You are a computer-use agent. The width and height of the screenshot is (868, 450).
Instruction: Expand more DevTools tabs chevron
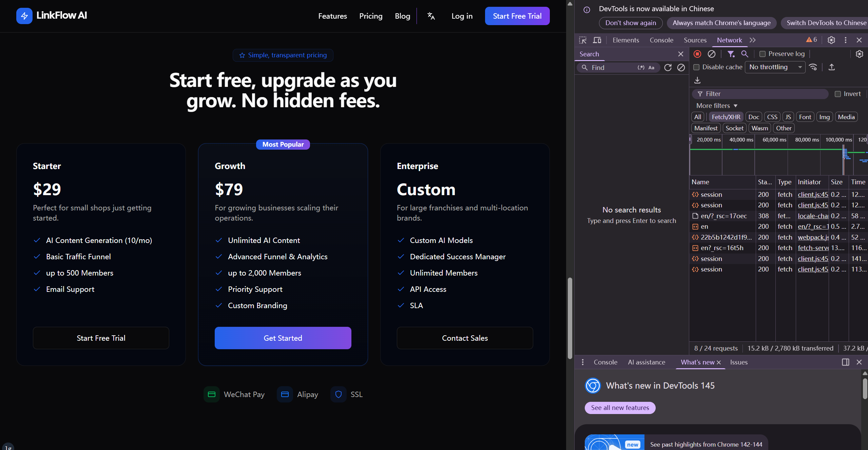click(x=753, y=40)
